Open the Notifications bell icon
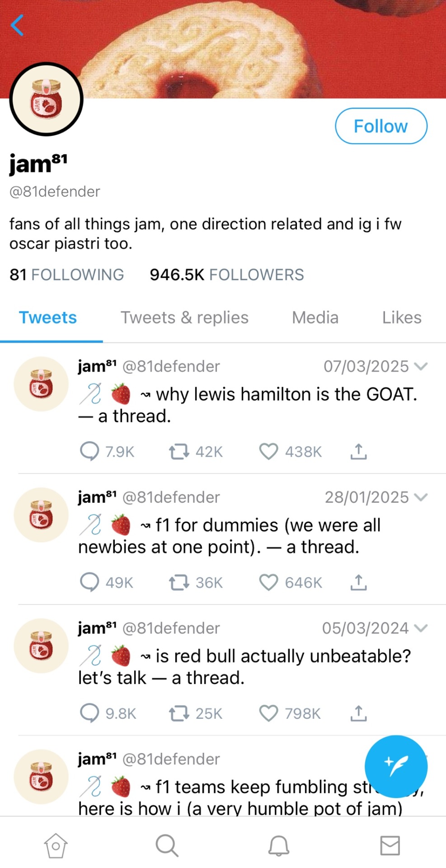Screen dimensions: 446x868 [279, 845]
